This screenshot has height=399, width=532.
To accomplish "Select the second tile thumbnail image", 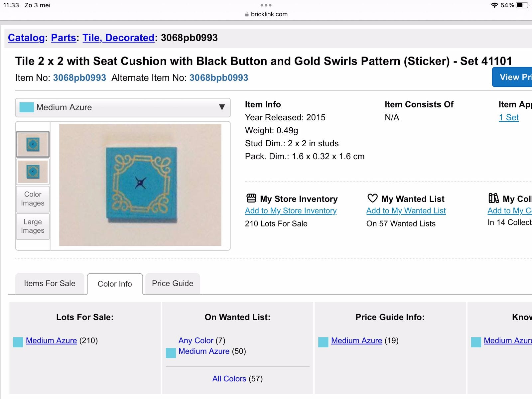I will pos(33,172).
